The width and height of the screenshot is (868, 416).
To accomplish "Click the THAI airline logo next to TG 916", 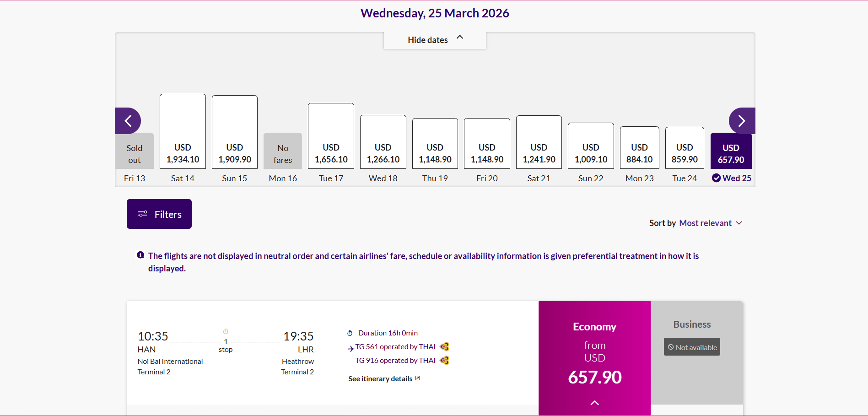I will 444,361.
